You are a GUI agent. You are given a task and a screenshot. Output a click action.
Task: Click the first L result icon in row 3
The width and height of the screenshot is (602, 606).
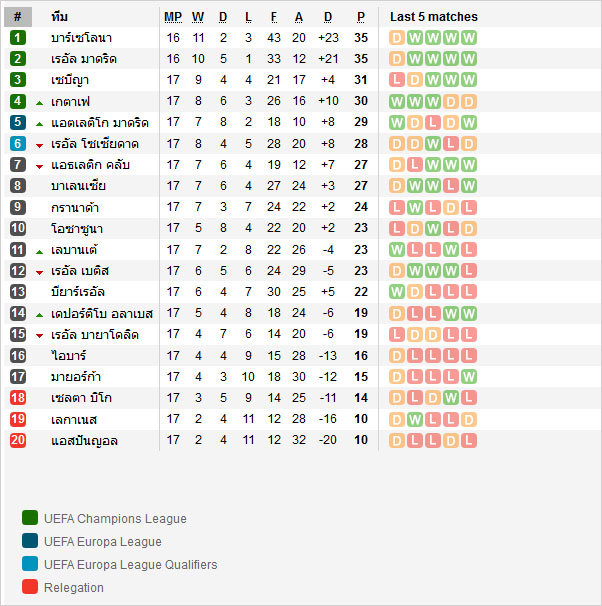396,80
